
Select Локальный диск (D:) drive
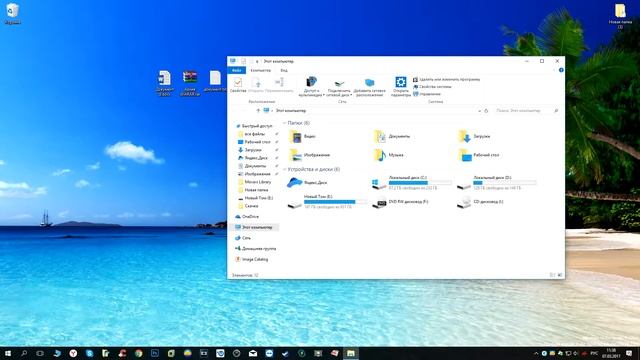point(496,183)
